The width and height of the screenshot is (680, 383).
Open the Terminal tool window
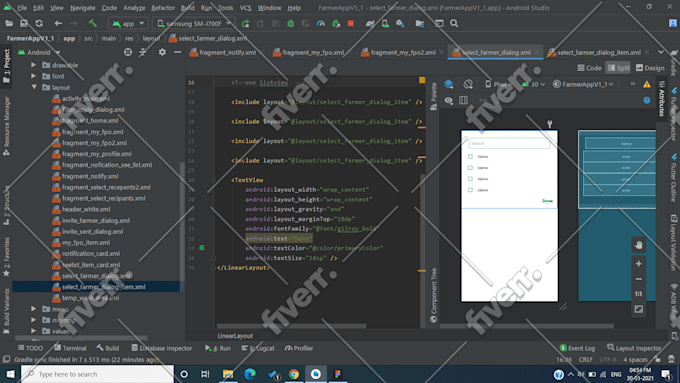point(70,348)
